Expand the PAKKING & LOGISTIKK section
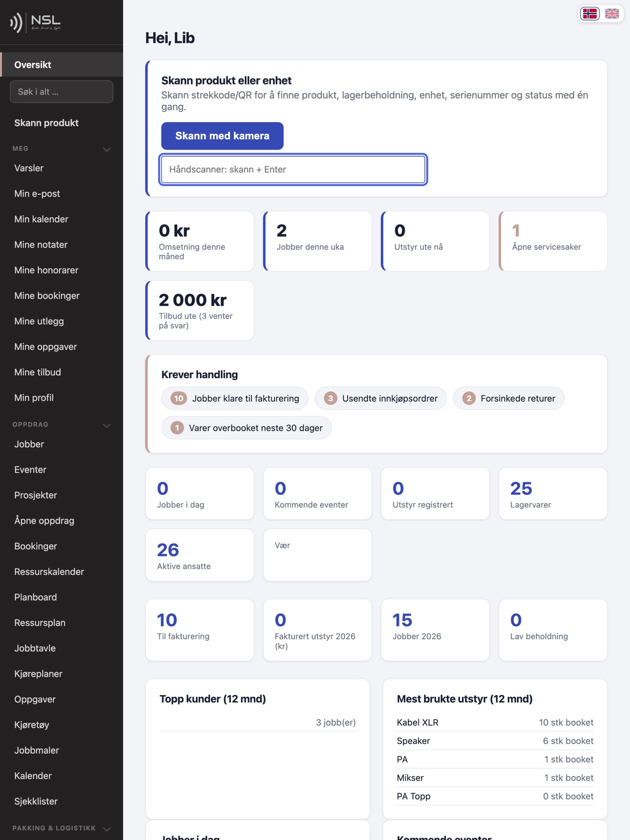This screenshot has width=630, height=840. coord(106,828)
